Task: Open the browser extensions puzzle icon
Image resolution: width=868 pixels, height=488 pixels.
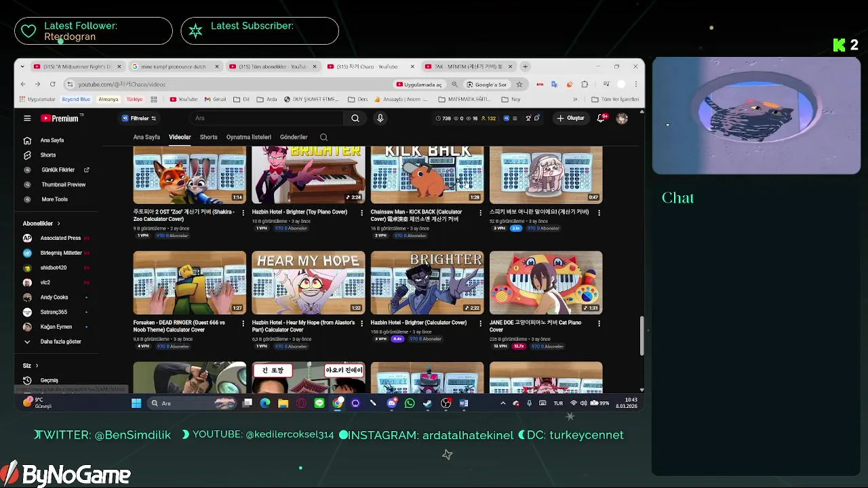Action: click(x=585, y=84)
